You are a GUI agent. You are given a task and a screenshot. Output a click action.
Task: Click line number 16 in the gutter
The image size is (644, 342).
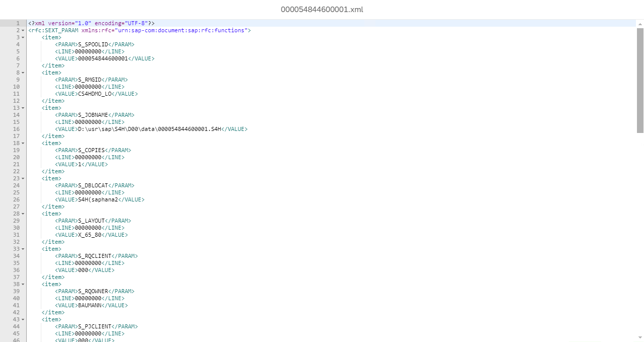(17, 129)
